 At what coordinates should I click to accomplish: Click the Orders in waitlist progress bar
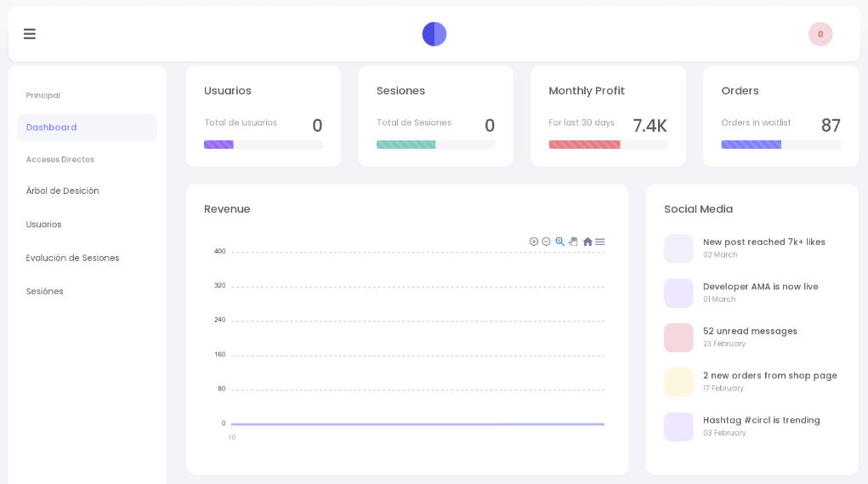[x=780, y=145]
